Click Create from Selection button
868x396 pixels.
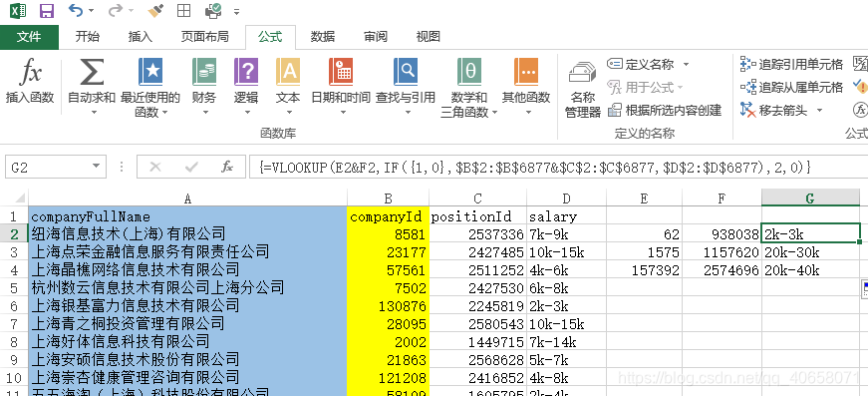pyautogui.click(x=665, y=110)
